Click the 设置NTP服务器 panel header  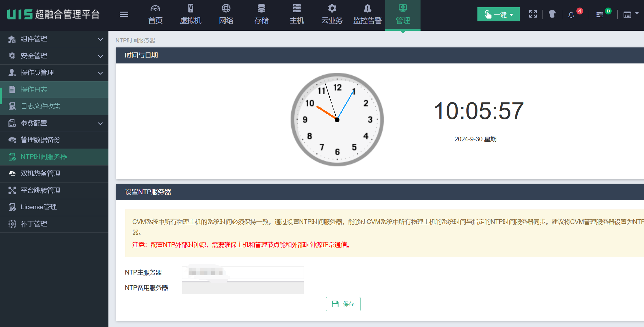click(380, 192)
